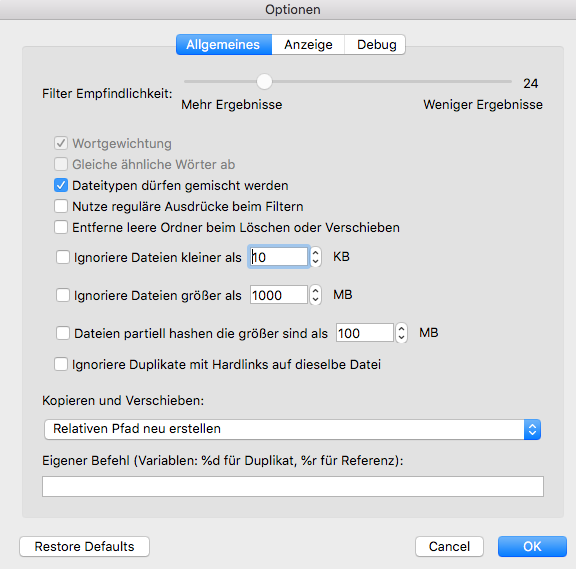576x569 pixels.
Task: Click the Cancel button
Action: [449, 546]
